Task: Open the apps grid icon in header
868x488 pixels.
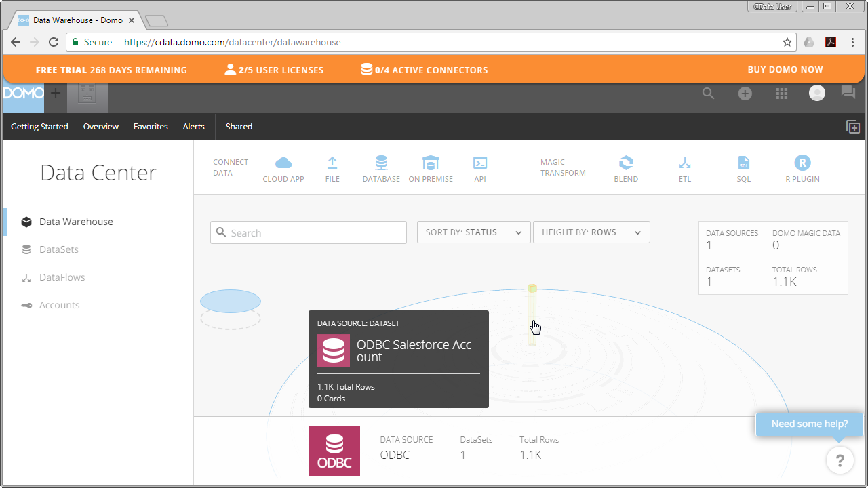Action: 781,93
